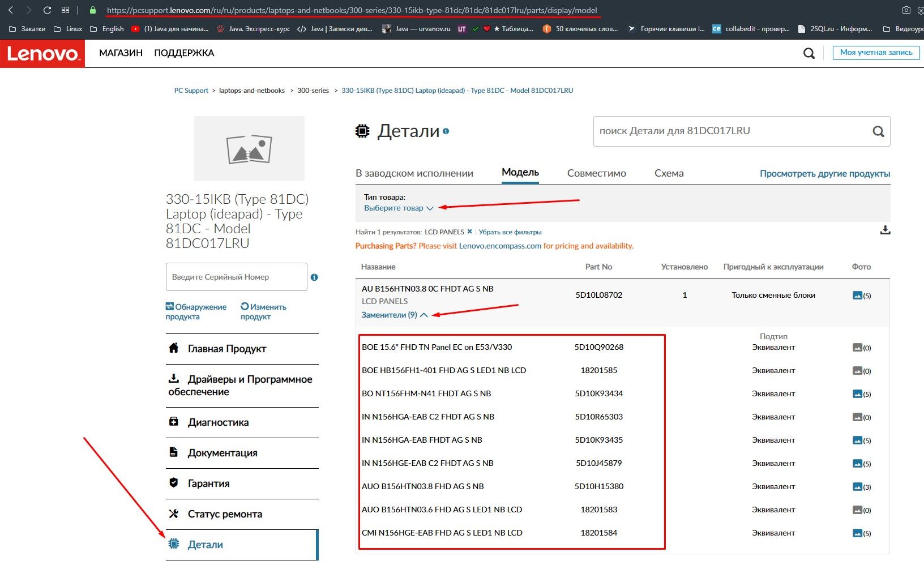Click the product image placeholder
Viewport: 924px width, 565px height.
pyautogui.click(x=249, y=148)
